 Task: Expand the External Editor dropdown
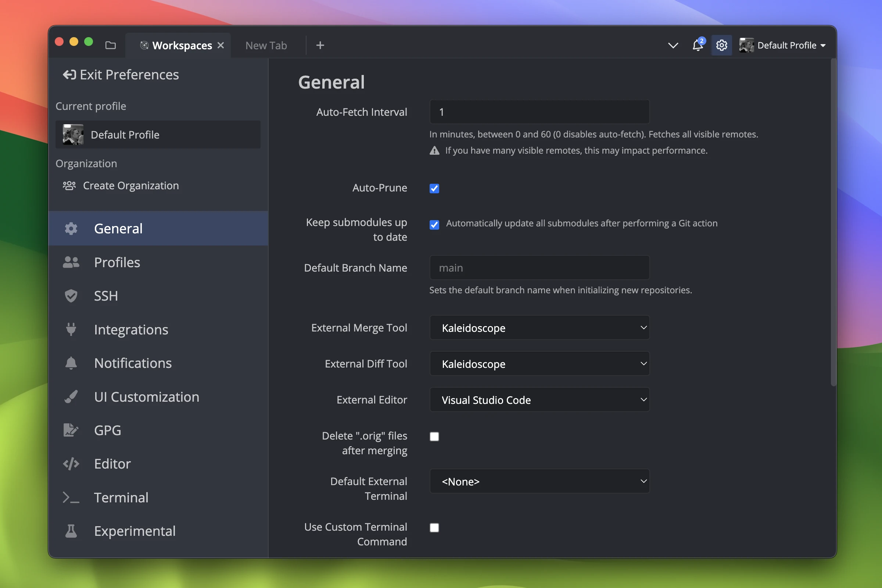click(539, 400)
